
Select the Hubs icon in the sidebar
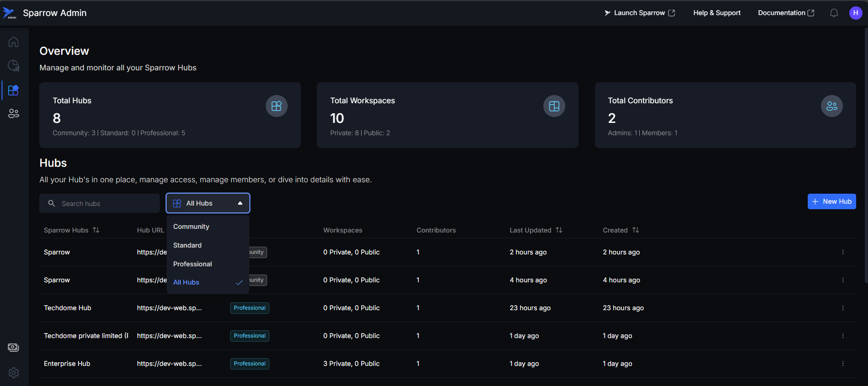[14, 90]
